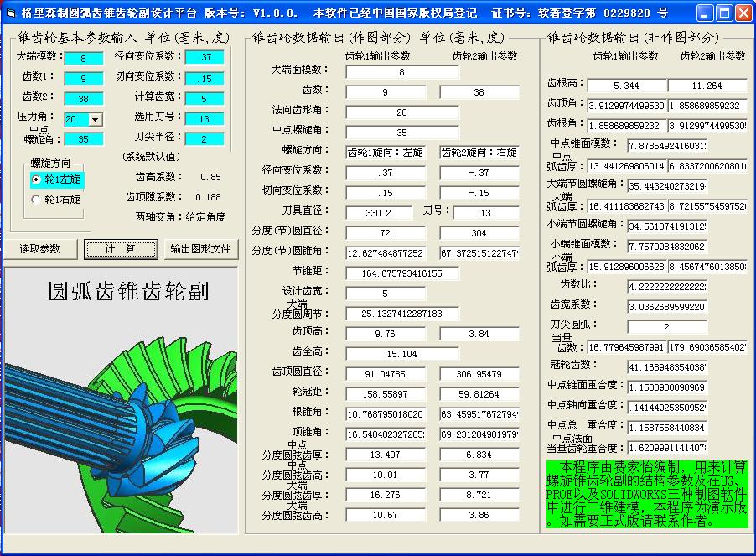Viewport: 756px width, 556px height.
Task: Click the 刀具直径 field showing 330.2
Action: [x=379, y=213]
